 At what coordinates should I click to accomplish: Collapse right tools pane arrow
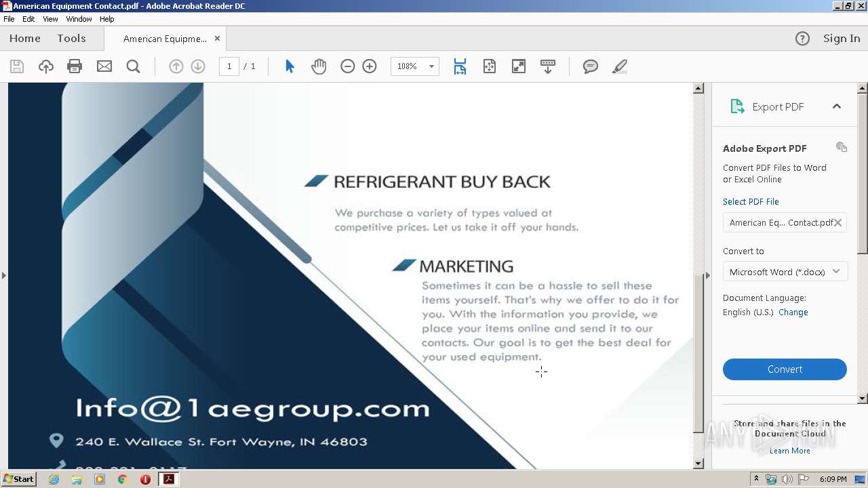tap(708, 275)
